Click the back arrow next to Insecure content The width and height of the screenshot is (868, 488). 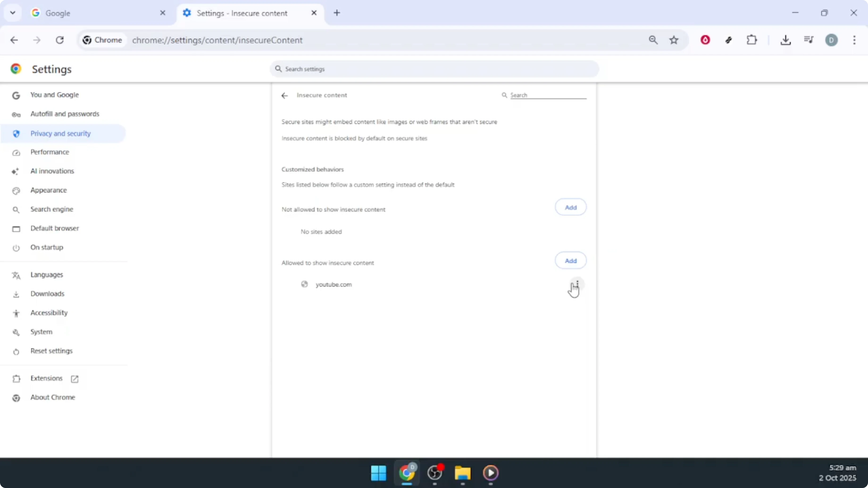(x=285, y=95)
